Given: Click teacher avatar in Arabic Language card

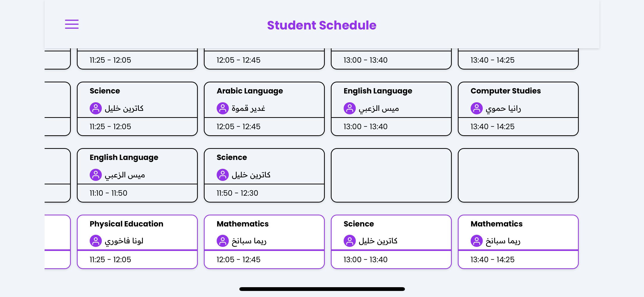Looking at the screenshot, I should click(223, 108).
